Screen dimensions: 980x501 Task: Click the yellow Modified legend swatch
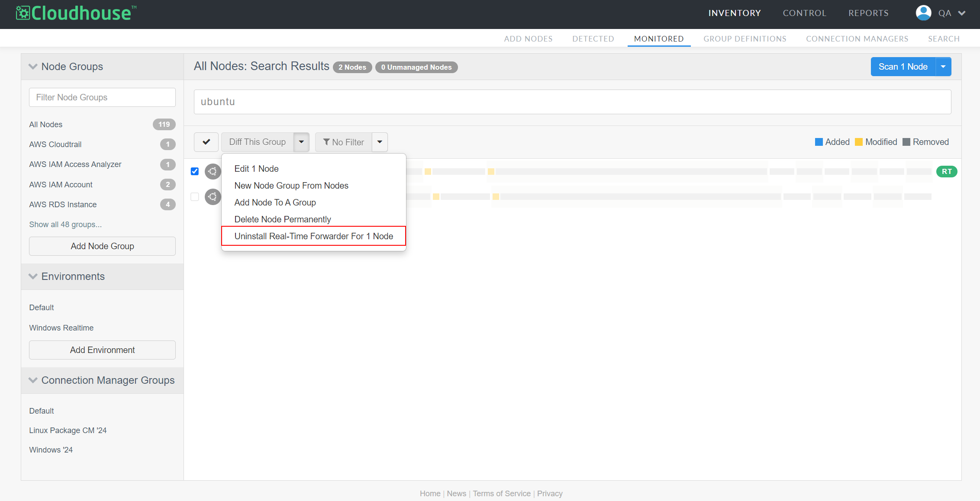(x=859, y=142)
